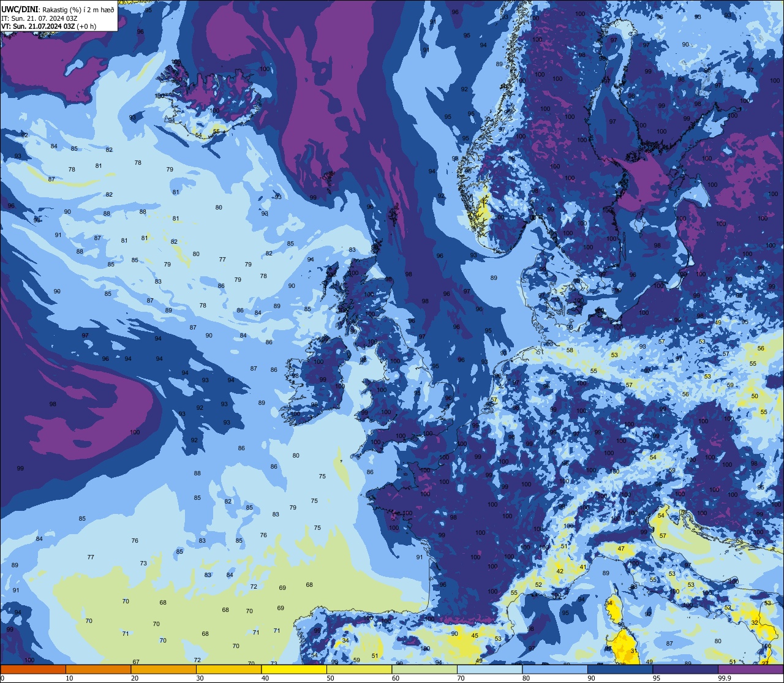The image size is (784, 683).
Task: Click the legend tick label 30
Action: [x=200, y=678]
